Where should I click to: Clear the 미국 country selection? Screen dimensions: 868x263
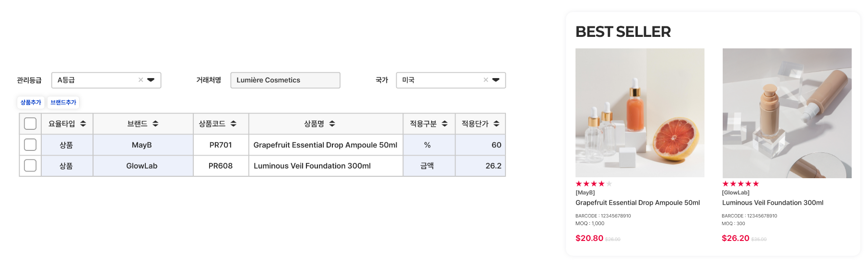click(486, 80)
